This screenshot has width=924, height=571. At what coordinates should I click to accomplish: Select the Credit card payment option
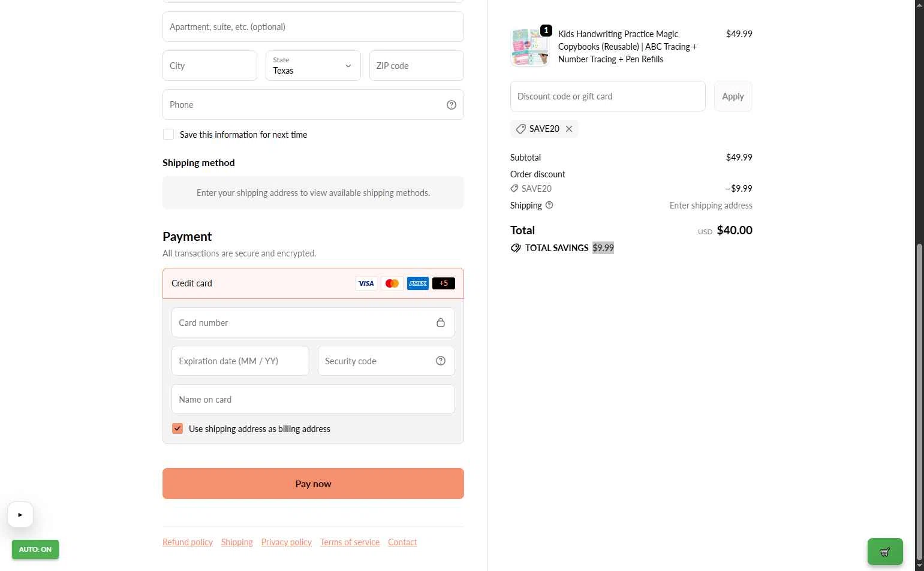(x=313, y=283)
